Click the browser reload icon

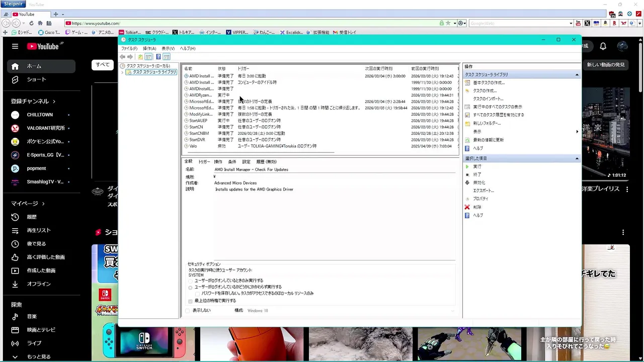pyautogui.click(x=31, y=23)
